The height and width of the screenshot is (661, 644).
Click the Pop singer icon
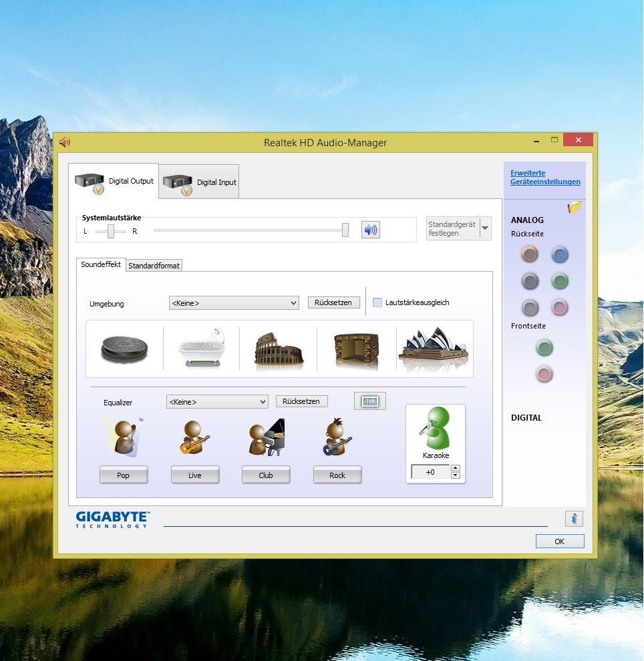pos(124,437)
